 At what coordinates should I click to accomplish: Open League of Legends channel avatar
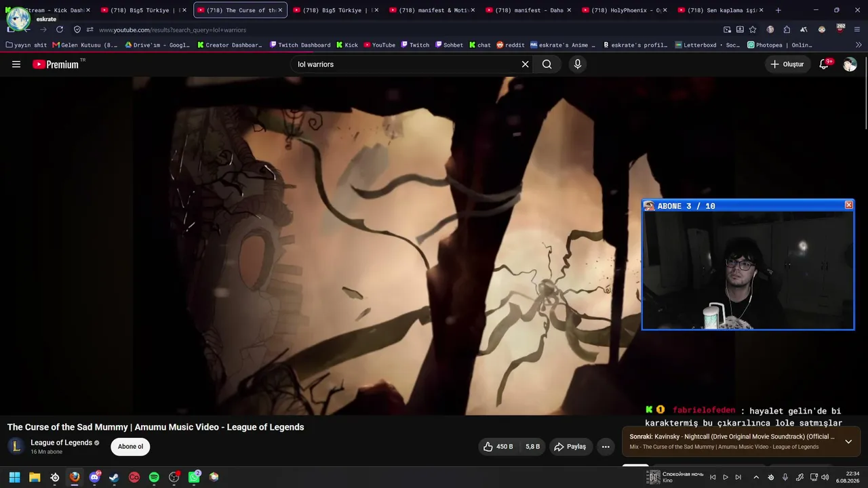tap(16, 447)
